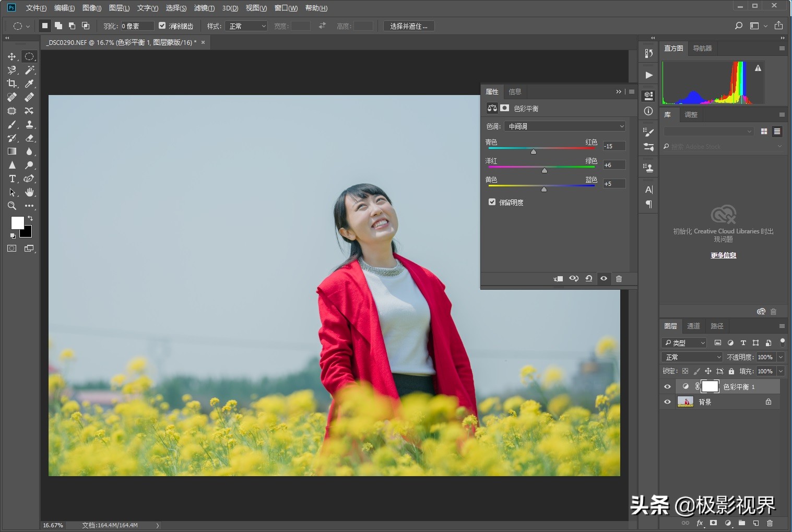Select the Hand tool
The height and width of the screenshot is (532, 792).
click(29, 192)
